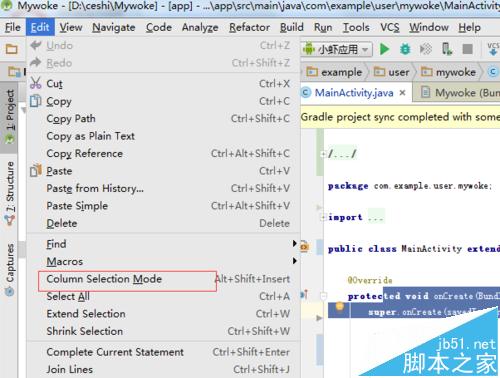Choose Select All from Edit menu

point(163,296)
